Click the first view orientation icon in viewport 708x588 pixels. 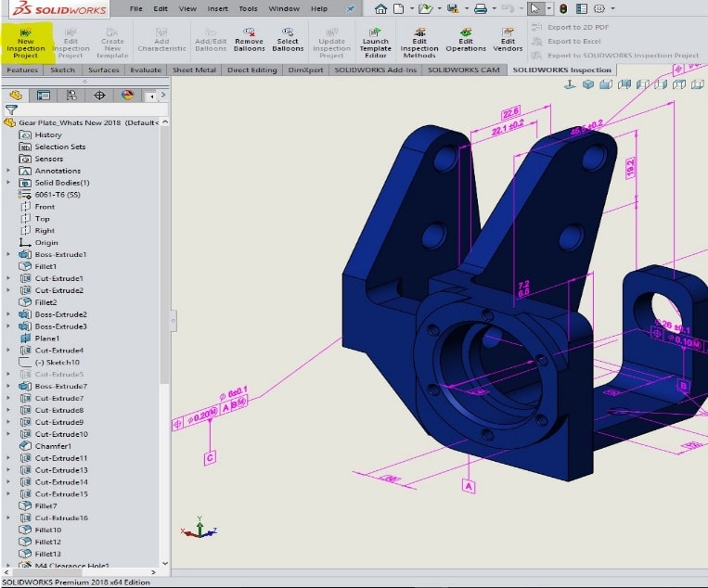(570, 84)
